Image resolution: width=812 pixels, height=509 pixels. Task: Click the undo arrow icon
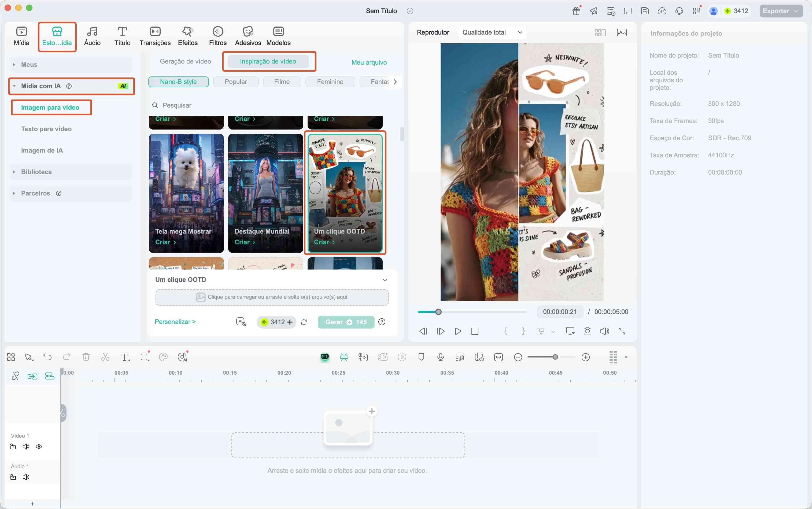(47, 357)
